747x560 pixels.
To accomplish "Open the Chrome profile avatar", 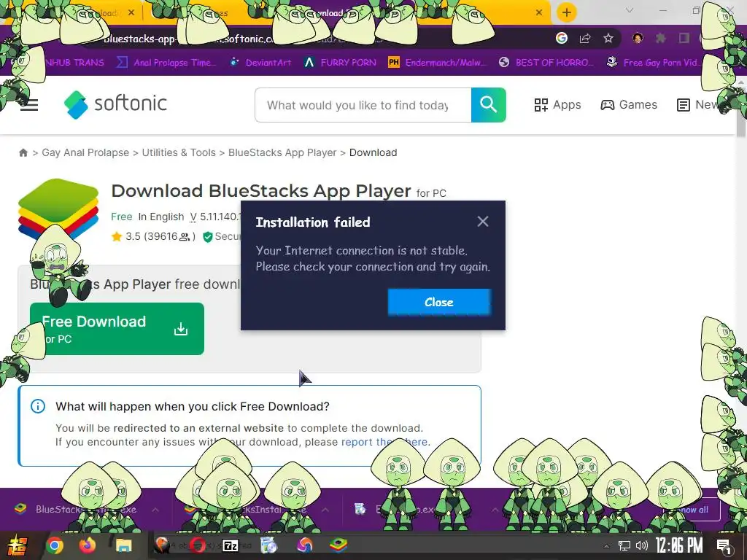I will tap(638, 38).
